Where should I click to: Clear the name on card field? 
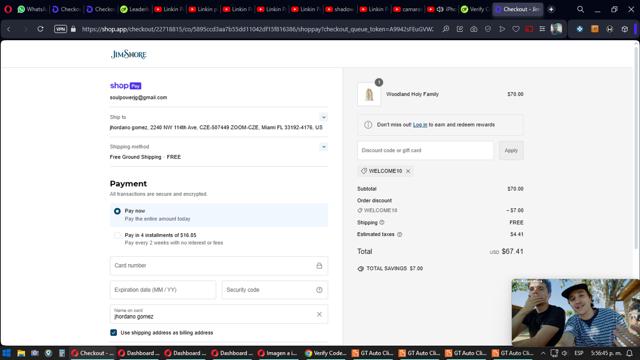pyautogui.click(x=319, y=314)
